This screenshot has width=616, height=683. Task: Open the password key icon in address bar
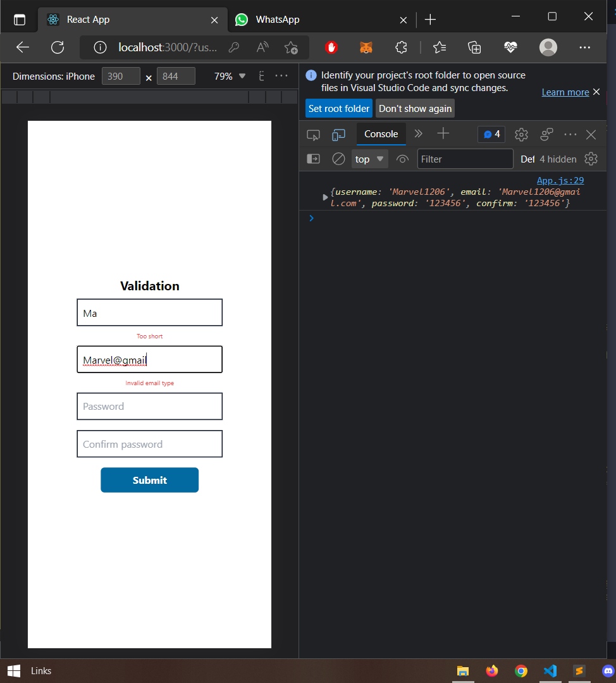[x=234, y=47]
